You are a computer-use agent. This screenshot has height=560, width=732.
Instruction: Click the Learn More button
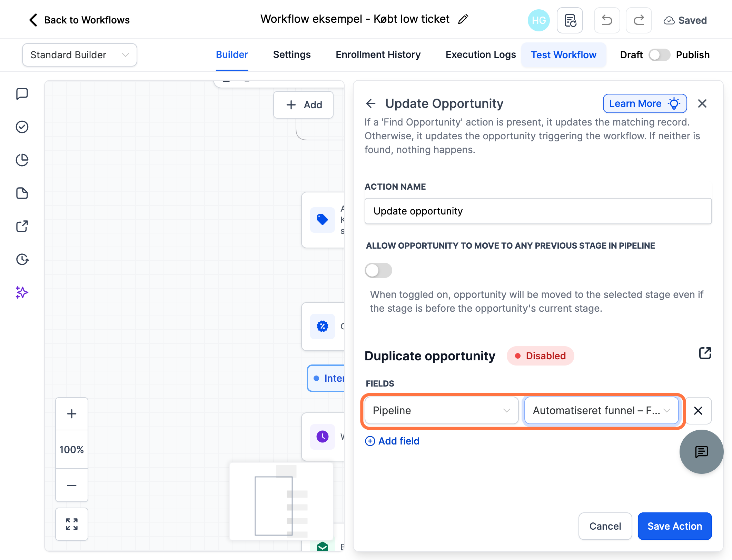pyautogui.click(x=645, y=103)
